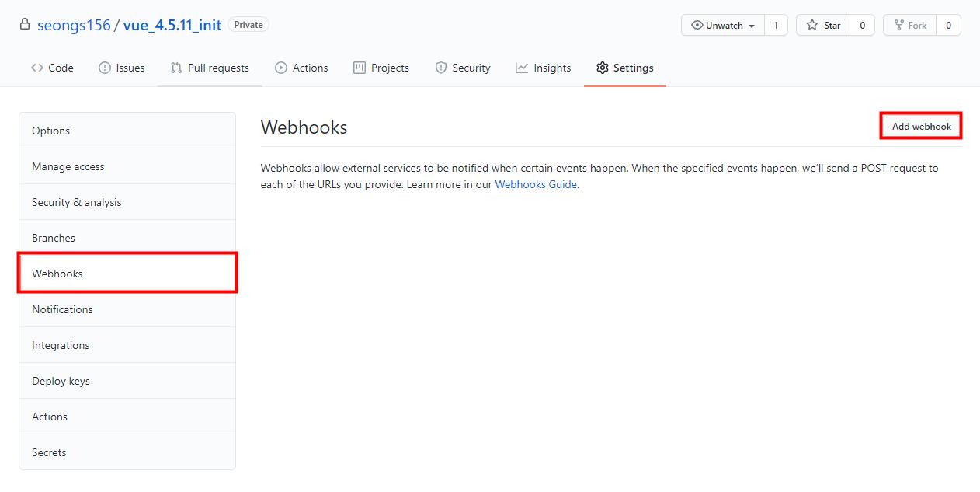The image size is (980, 492).
Task: Click the Issues tab circle icon
Action: (x=105, y=68)
